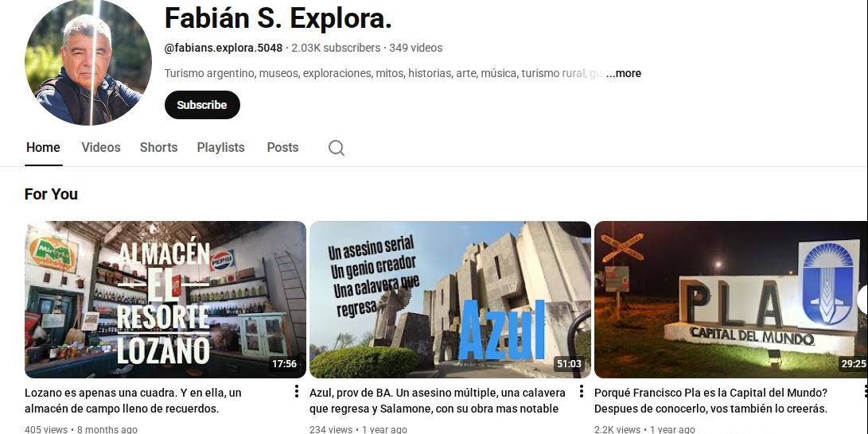This screenshot has height=434, width=868.
Task: Switch to the Videos tab
Action: pos(101,148)
